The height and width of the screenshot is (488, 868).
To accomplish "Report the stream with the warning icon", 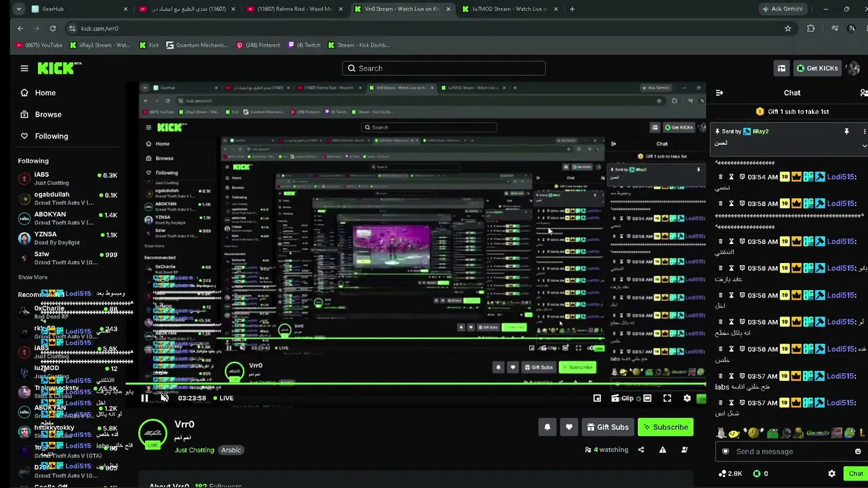I will (663, 450).
